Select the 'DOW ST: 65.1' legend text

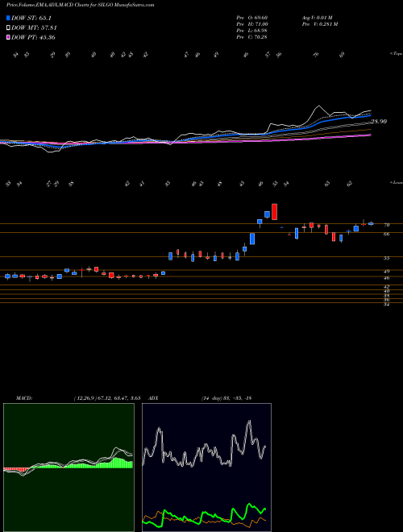coord(31,18)
